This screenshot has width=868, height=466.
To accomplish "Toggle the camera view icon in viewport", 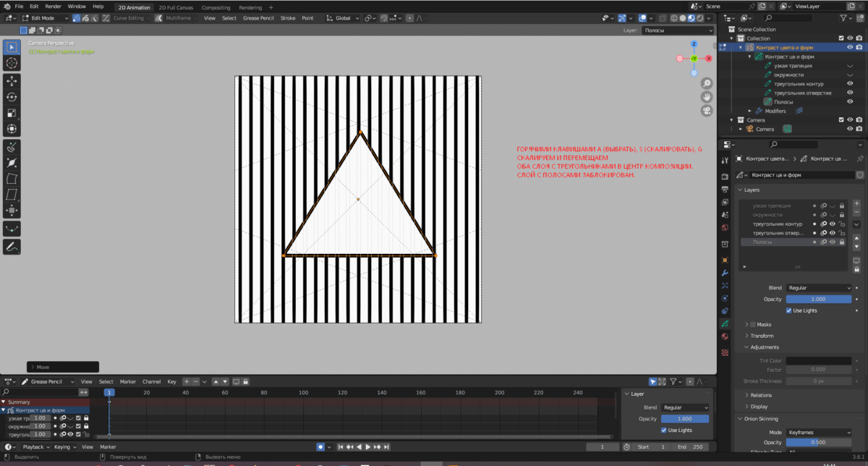I will 707,111.
